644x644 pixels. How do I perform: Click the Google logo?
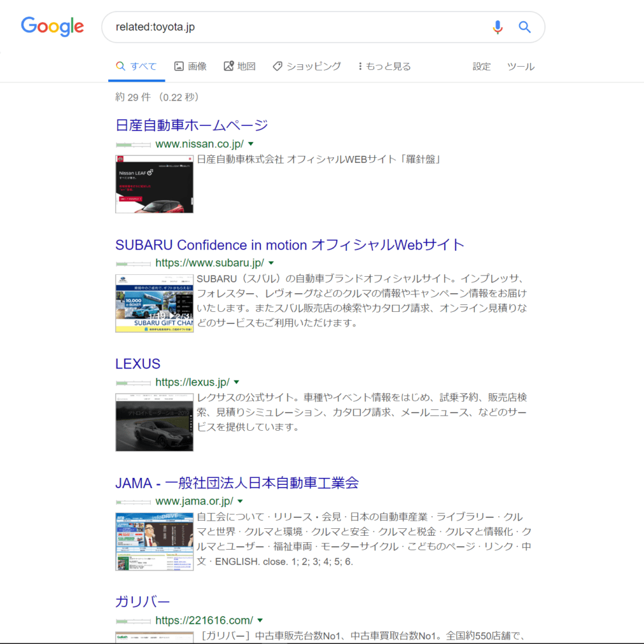pos(53,26)
